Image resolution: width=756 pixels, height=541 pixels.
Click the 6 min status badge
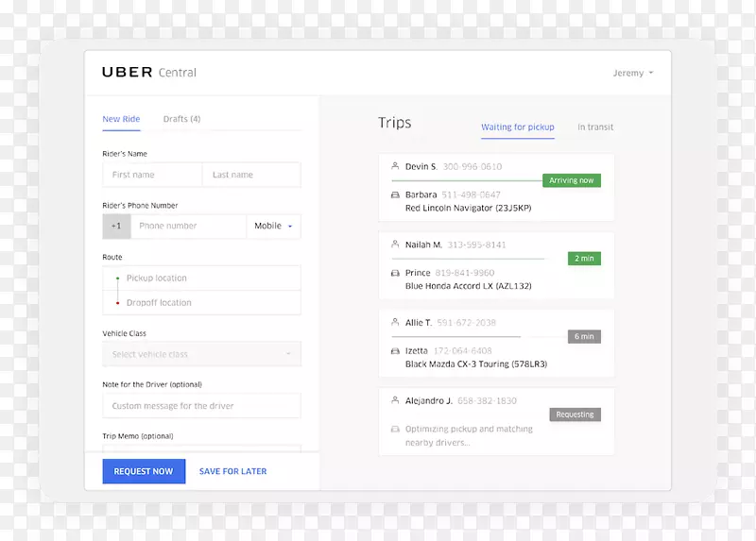pyautogui.click(x=584, y=336)
